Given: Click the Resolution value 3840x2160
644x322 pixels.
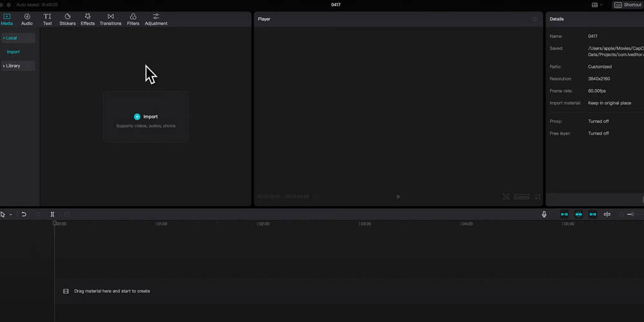Looking at the screenshot, I should 599,79.
